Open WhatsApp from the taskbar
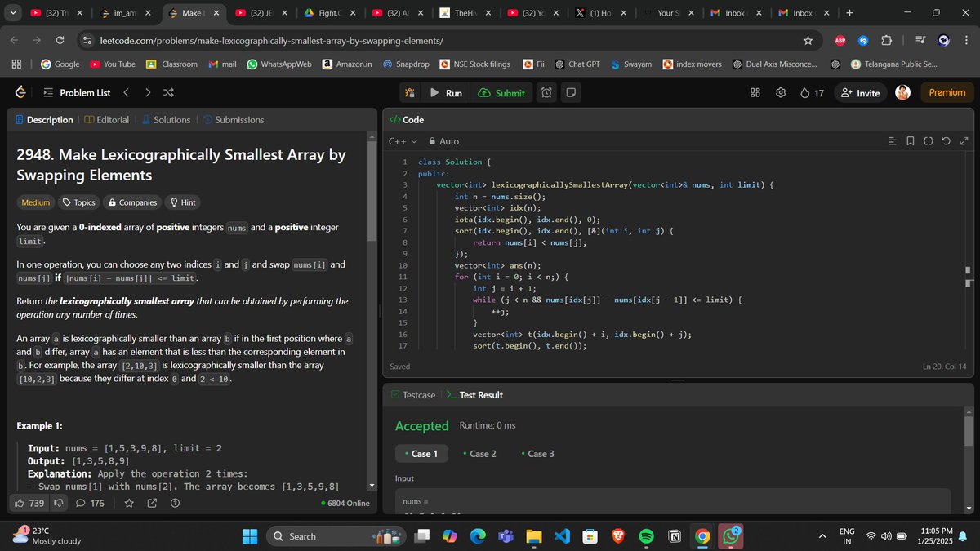Screen dimensions: 980x551 click(x=730, y=536)
